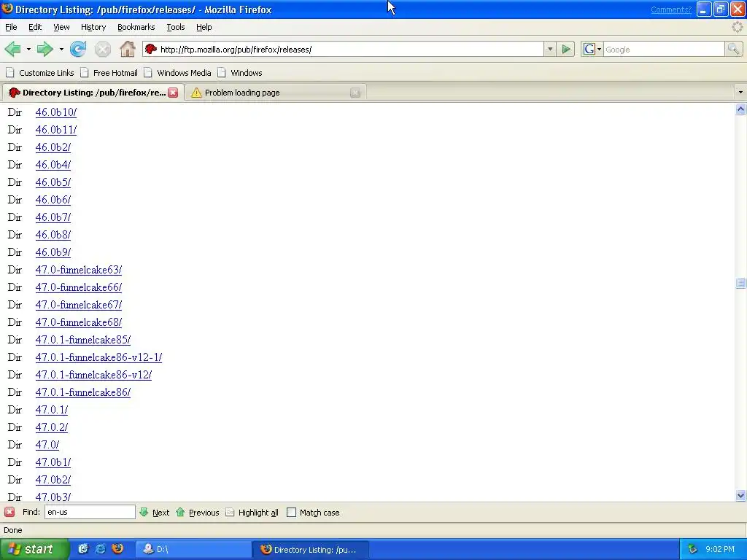Open the 47.0-funnelcake68/ directory
747x560 pixels.
coord(79,322)
